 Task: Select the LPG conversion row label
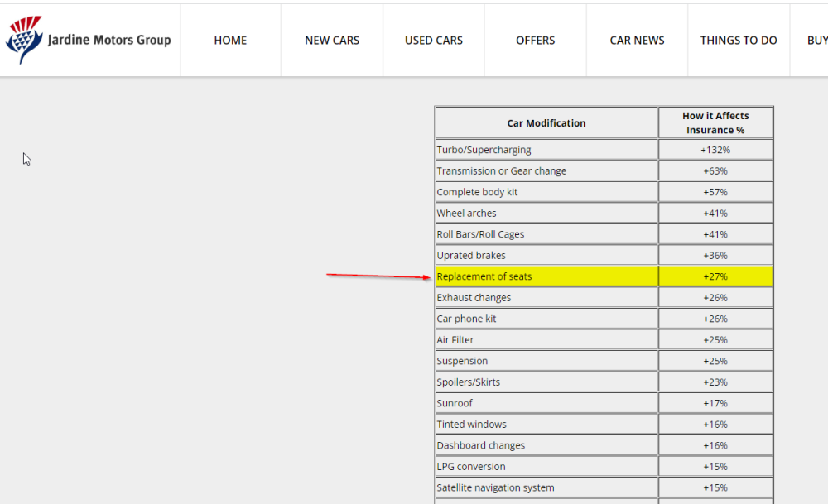471,467
